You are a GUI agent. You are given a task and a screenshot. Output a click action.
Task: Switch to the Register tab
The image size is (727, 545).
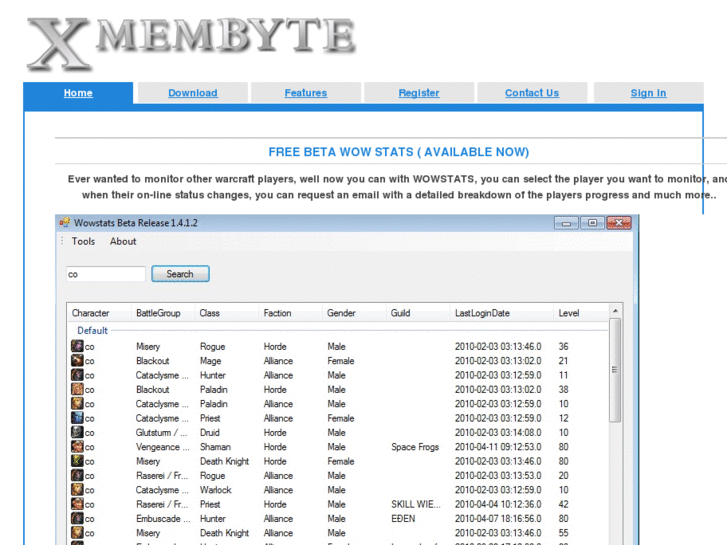(x=419, y=93)
